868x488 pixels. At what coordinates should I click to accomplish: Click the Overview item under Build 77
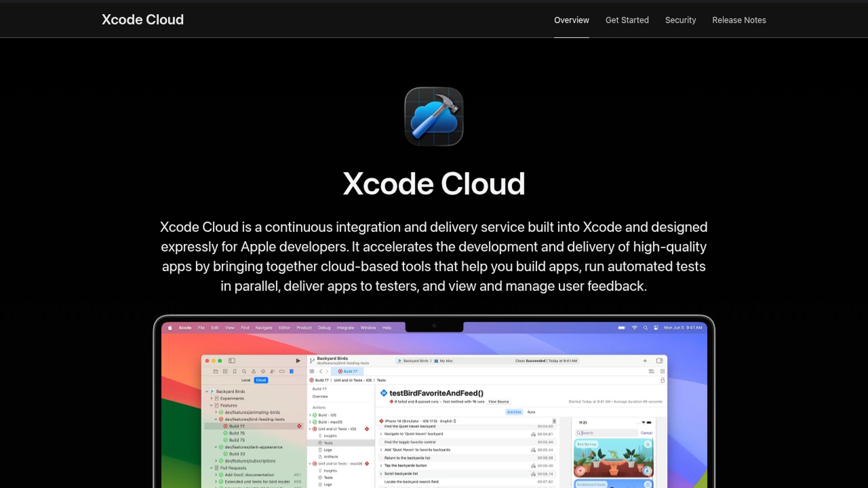[x=320, y=397]
